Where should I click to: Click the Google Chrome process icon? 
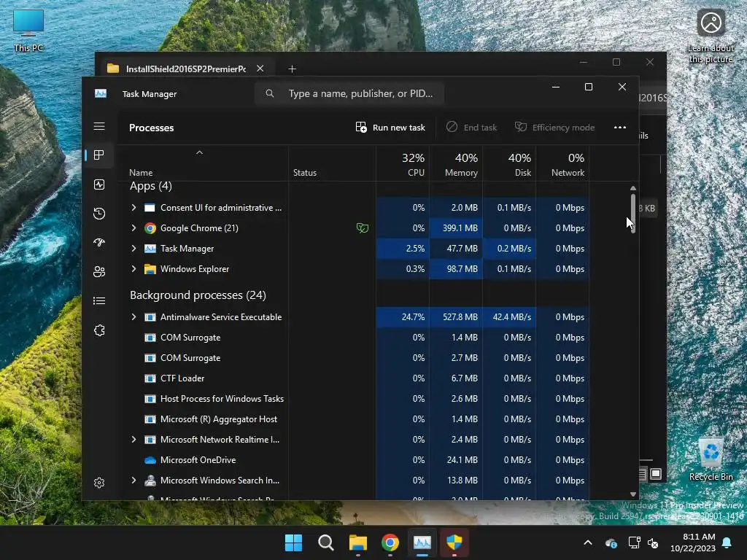(x=150, y=228)
